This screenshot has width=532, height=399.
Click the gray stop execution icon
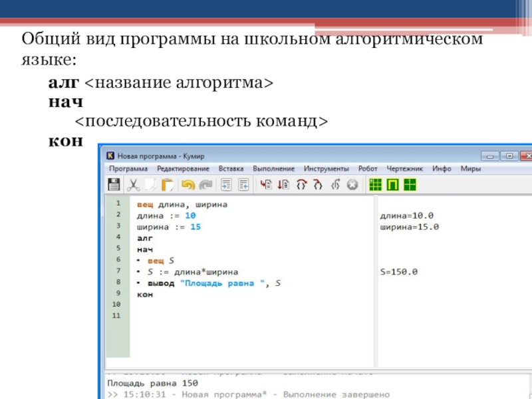tap(352, 185)
